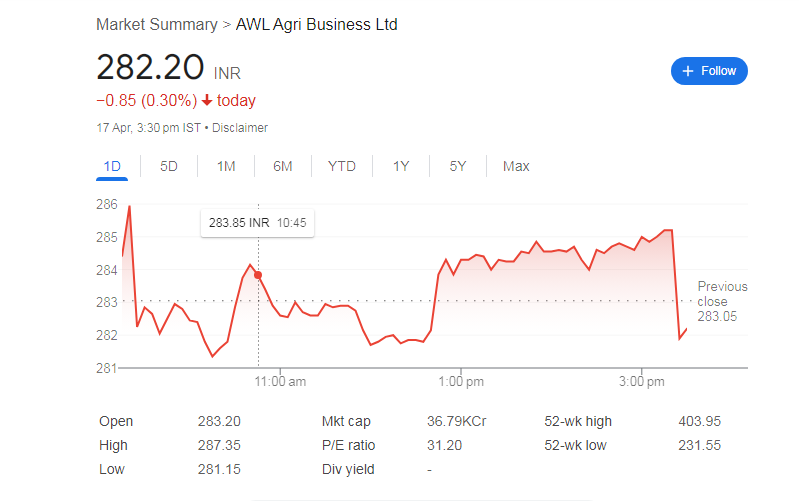Click the 3:00 pm axis label

click(x=642, y=381)
